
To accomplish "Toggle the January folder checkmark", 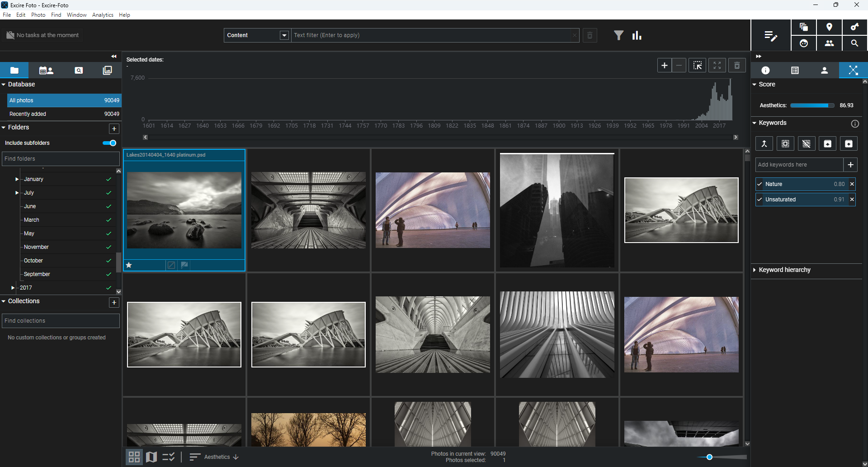I will 108,179.
